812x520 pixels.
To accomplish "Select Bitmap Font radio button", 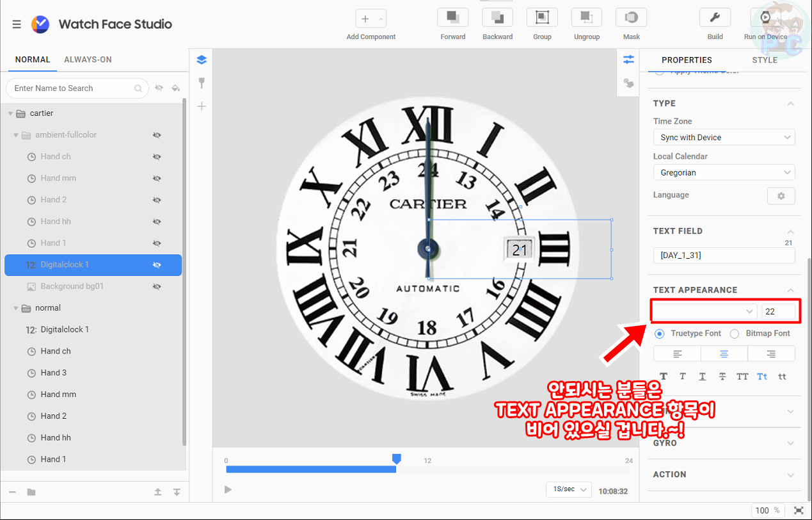I will click(x=735, y=334).
